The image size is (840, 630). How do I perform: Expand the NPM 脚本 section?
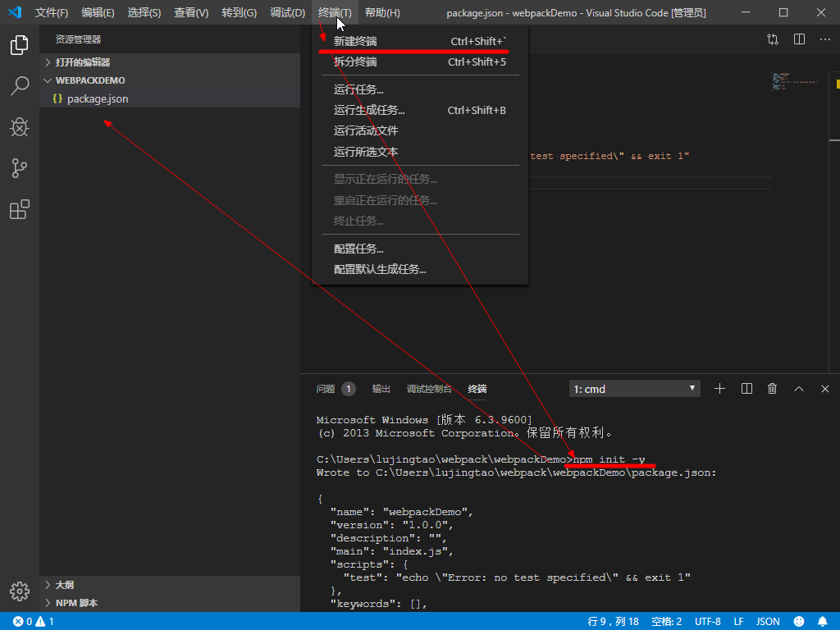(170, 603)
